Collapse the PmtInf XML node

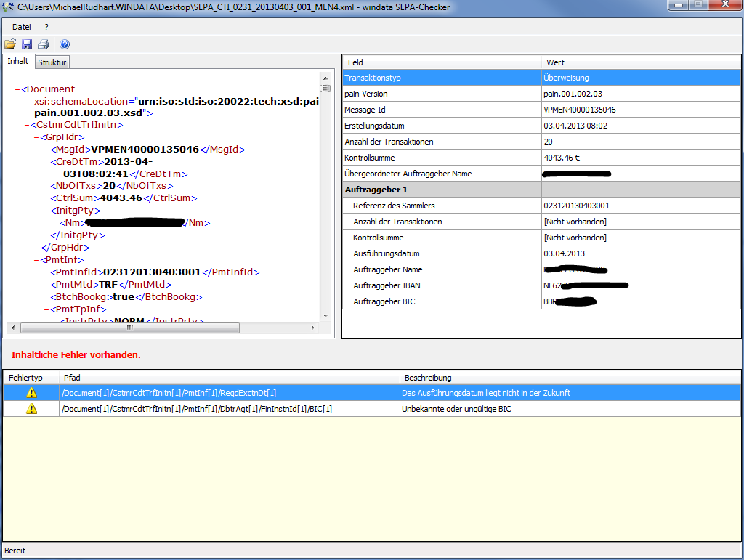pos(36,260)
